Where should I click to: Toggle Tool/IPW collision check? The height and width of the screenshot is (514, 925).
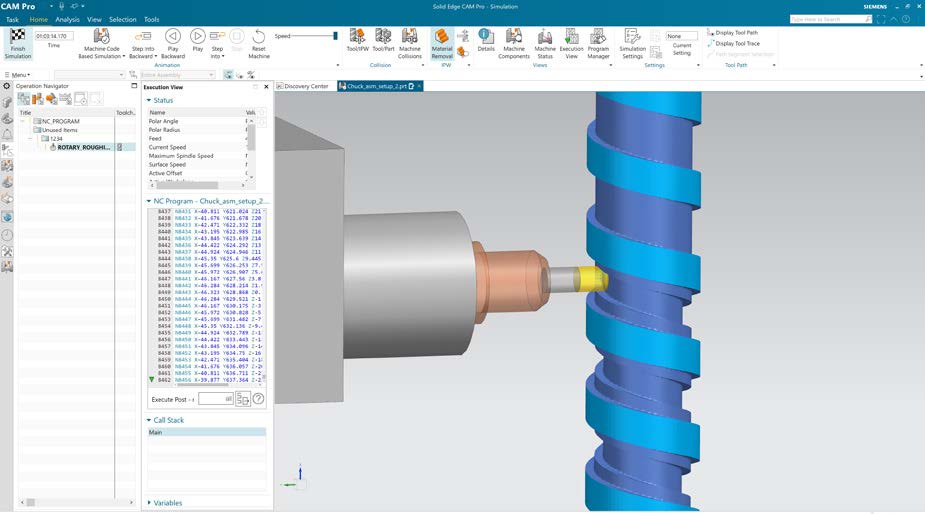coord(357,40)
